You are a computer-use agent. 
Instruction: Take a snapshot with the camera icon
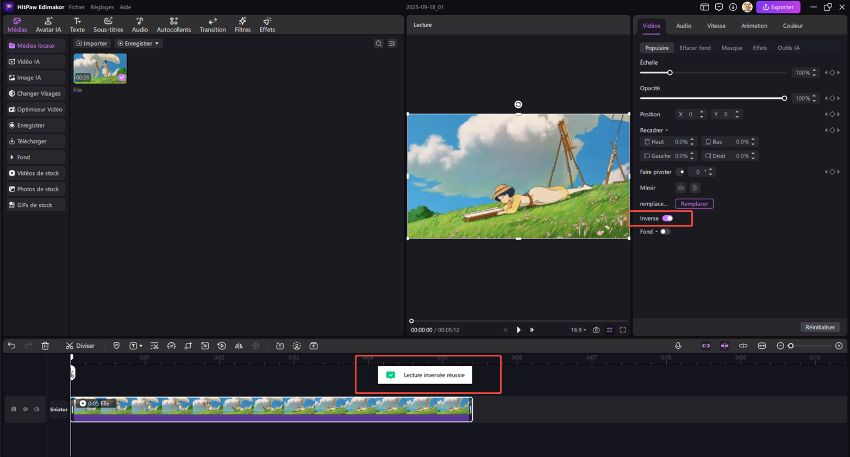tap(596, 330)
